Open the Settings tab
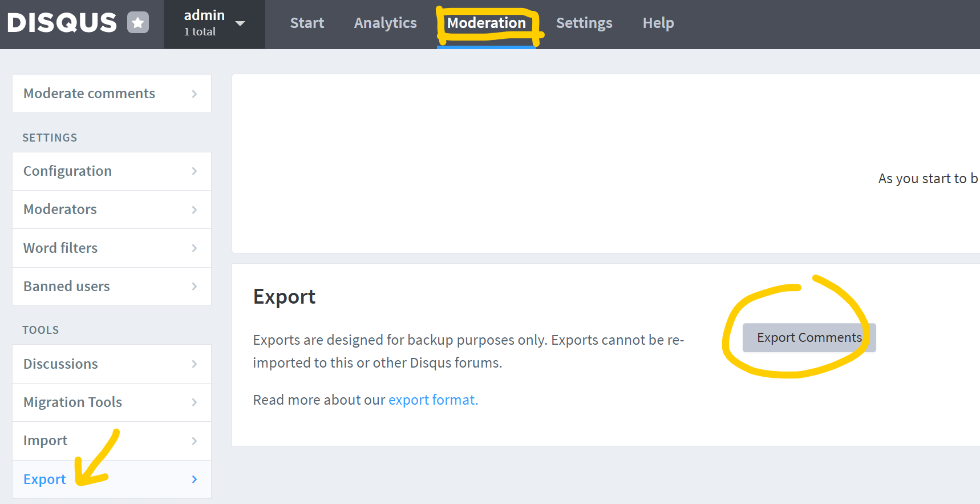980x504 pixels. coord(584,23)
